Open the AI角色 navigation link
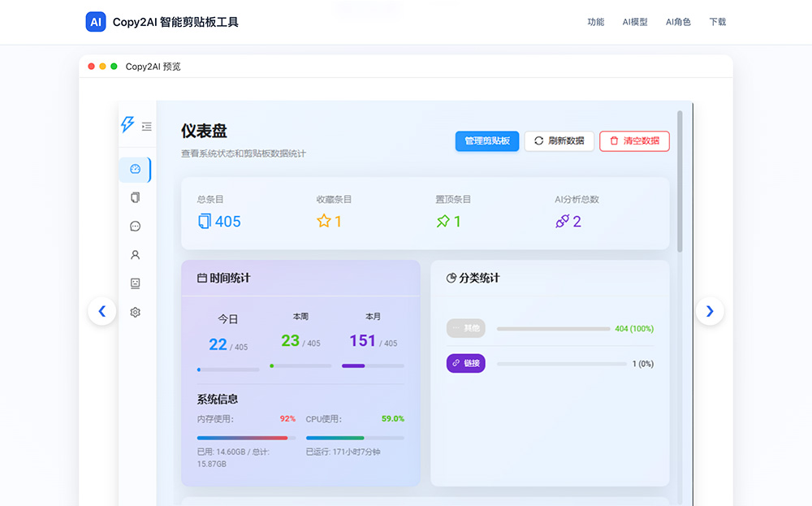Screen dimensions: 812x506 678,22
